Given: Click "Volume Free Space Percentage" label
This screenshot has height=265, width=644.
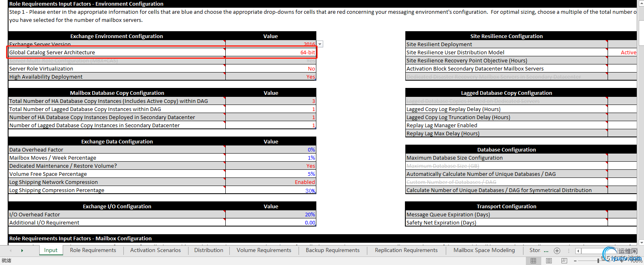Looking at the screenshot, I should click(48, 174).
